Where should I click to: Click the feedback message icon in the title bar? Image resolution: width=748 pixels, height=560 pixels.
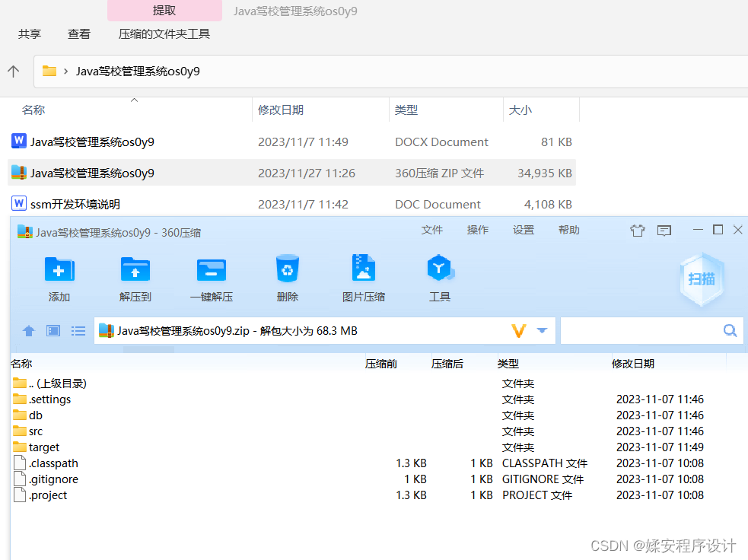664,231
